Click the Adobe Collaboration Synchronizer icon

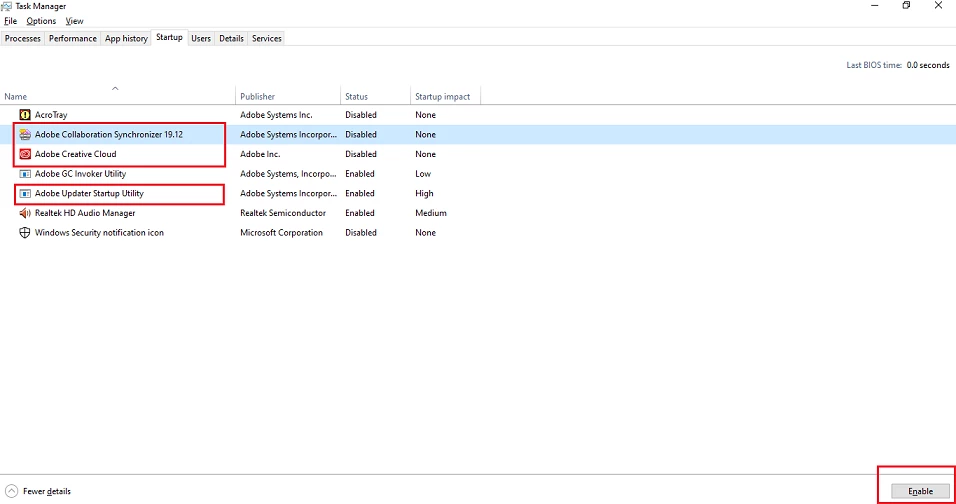25,135
